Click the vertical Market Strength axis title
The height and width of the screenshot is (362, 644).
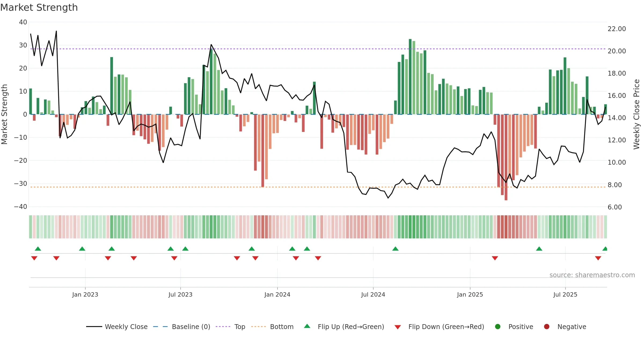(x=4, y=114)
